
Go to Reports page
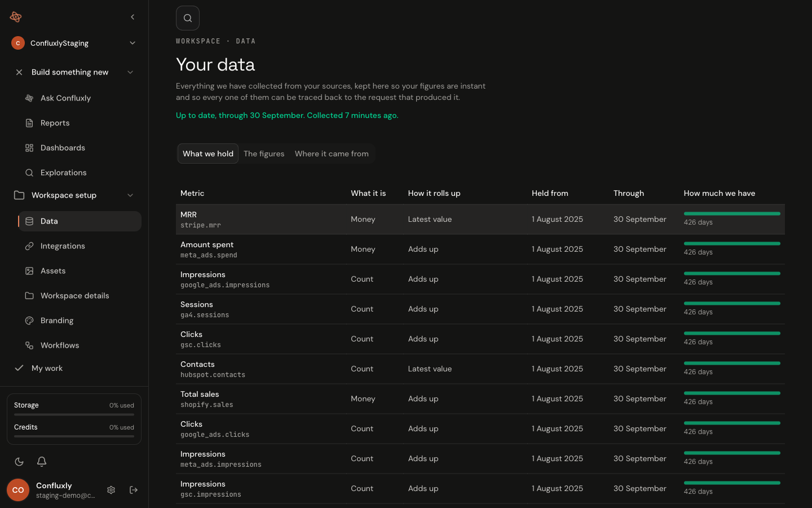point(80,123)
